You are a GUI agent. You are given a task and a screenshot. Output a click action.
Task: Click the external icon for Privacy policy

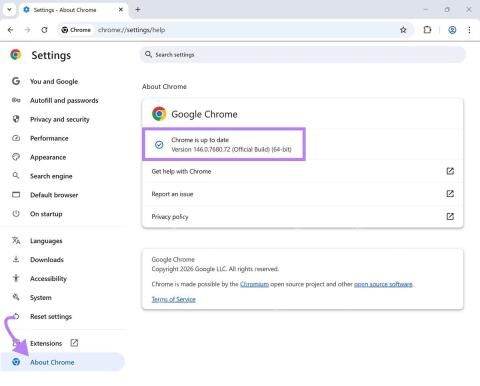(450, 217)
